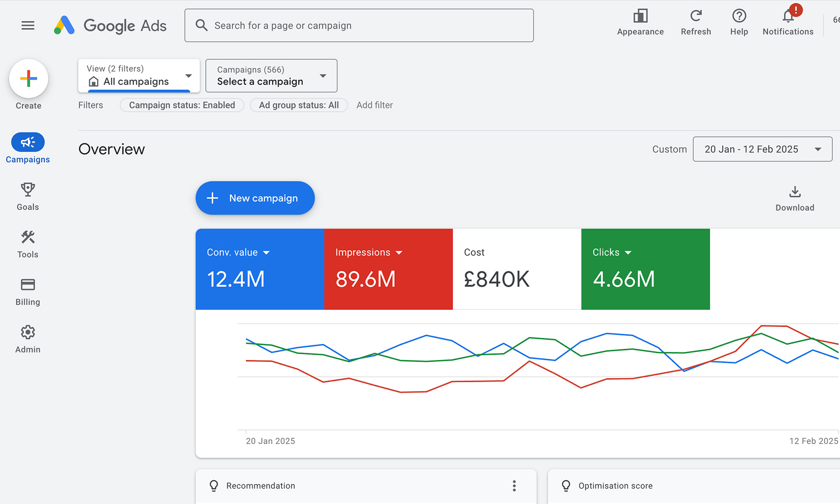
Task: Open the Recommendation card's three-dot menu
Action: point(514,486)
